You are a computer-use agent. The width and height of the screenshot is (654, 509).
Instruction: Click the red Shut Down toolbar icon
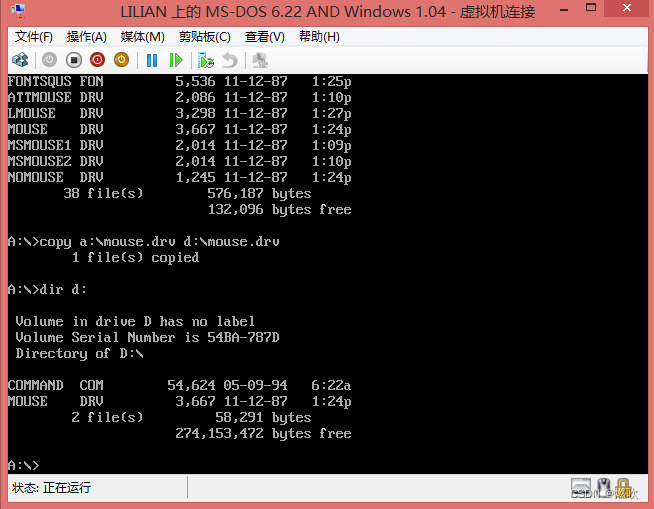pyautogui.click(x=98, y=60)
